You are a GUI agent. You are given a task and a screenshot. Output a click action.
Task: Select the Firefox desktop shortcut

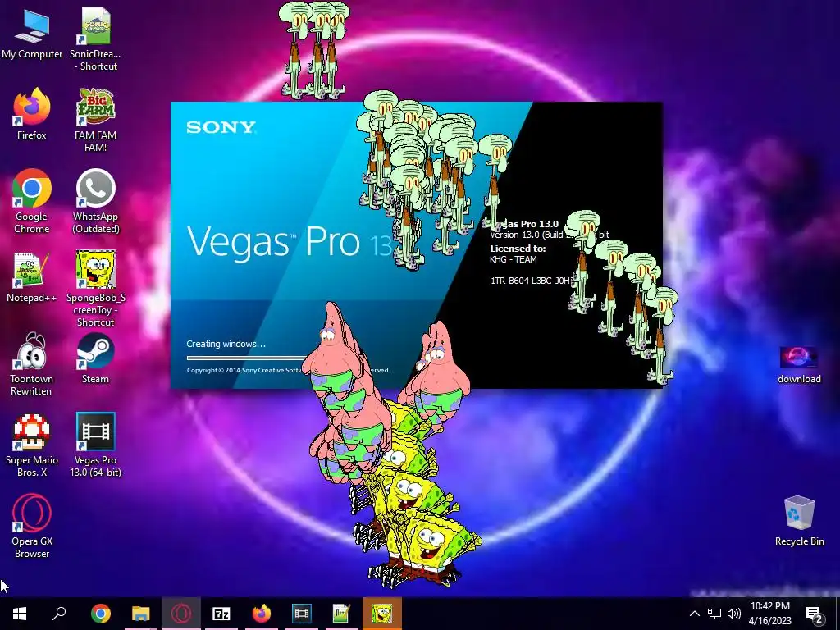(32, 114)
